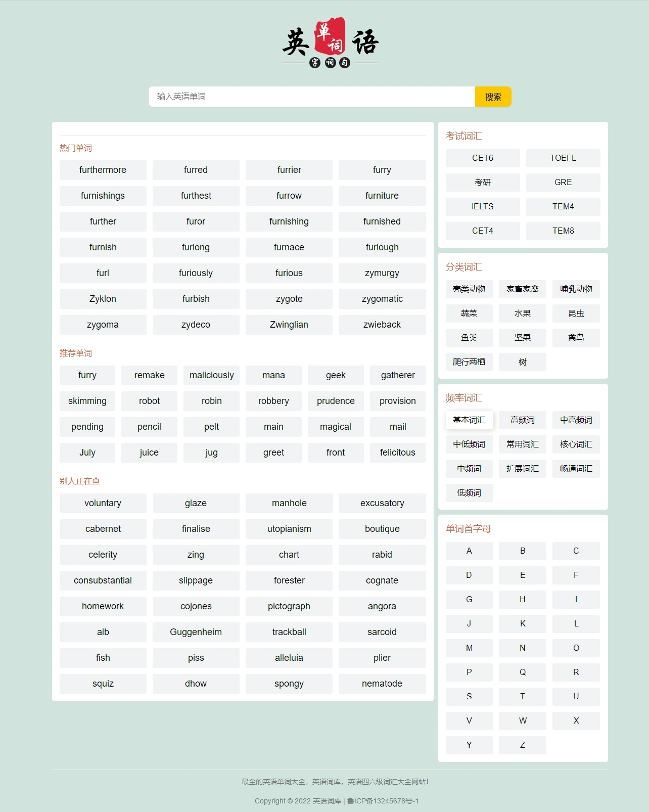The height and width of the screenshot is (812, 649).
Task: Select the word 'Guggenheim'
Action: 196,632
